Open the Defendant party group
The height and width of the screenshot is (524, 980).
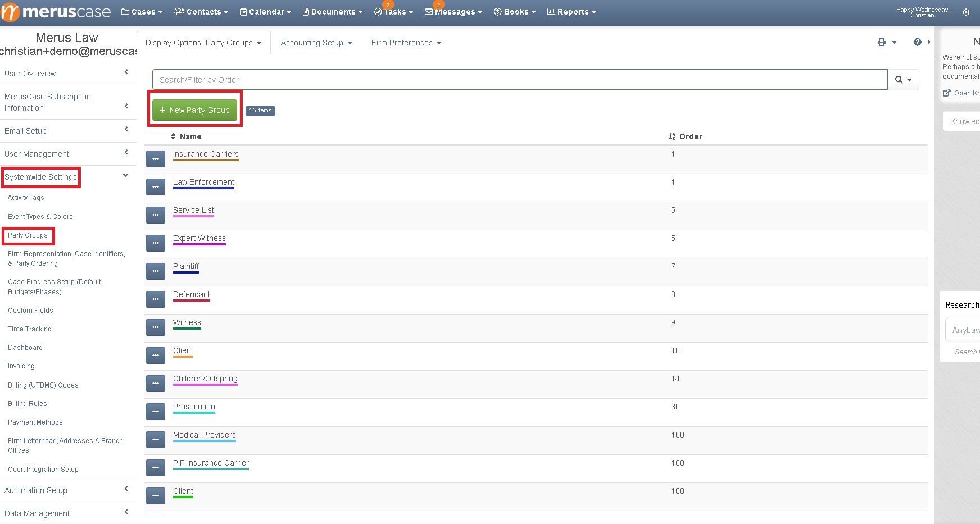[192, 294]
